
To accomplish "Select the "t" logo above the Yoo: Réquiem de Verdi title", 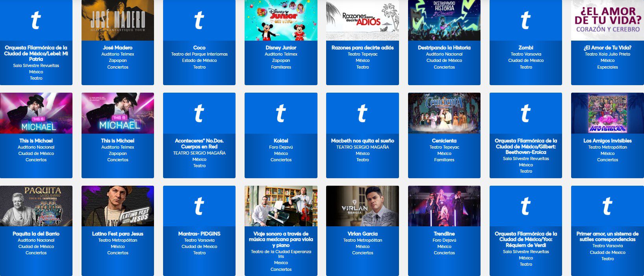I will pyautogui.click(x=526, y=206).
